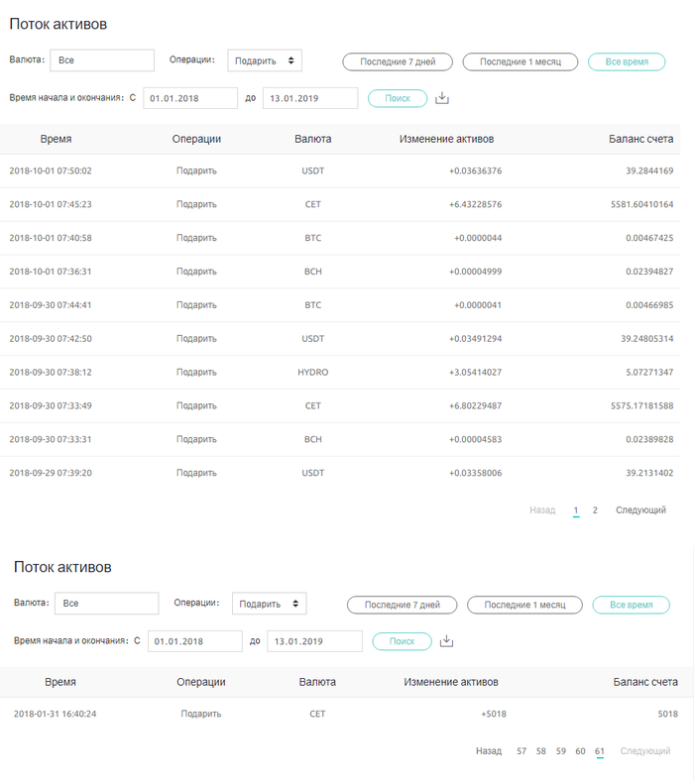Image resolution: width=694 pixels, height=784 pixels.
Task: Click the download icon in the lower panel
Action: (x=446, y=641)
